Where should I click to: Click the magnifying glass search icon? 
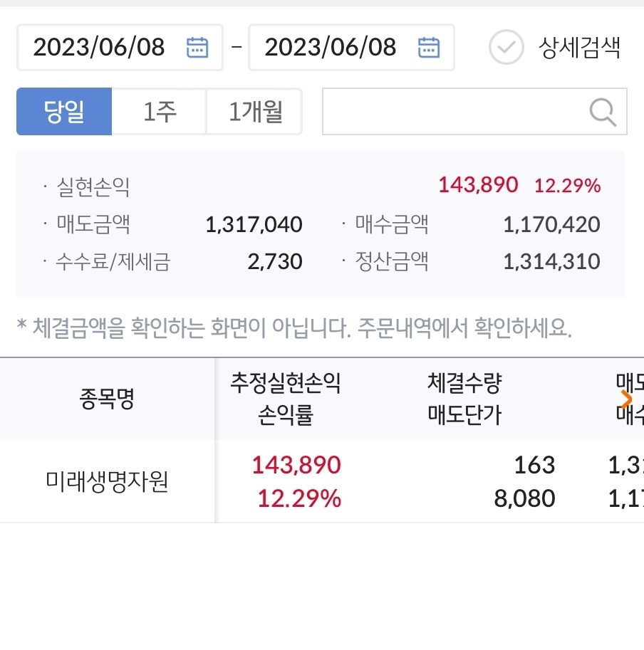tap(603, 112)
